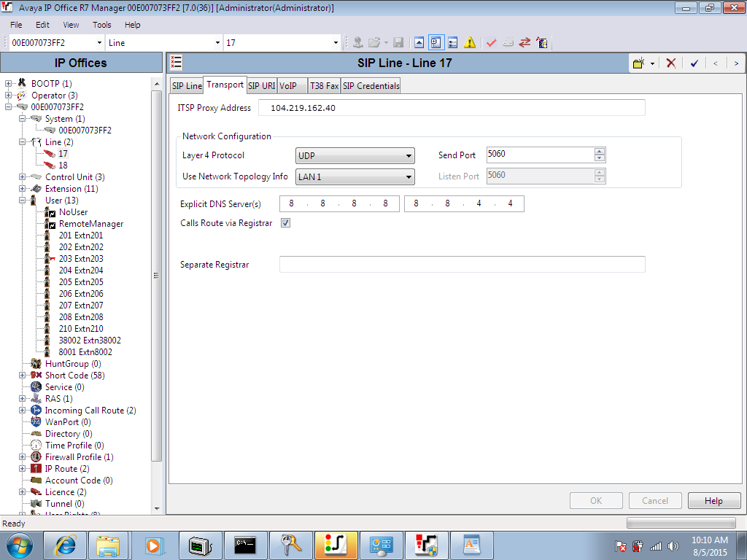Image resolution: width=747 pixels, height=560 pixels.
Task: Click the create new record icon in header
Action: [639, 63]
